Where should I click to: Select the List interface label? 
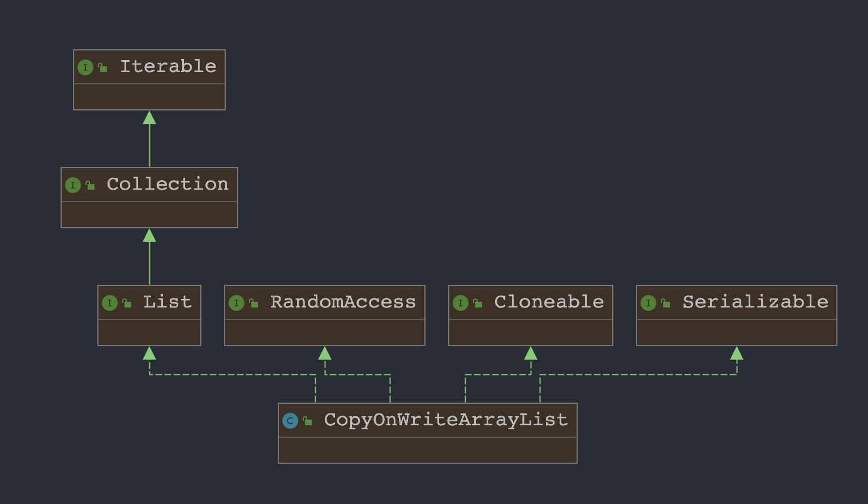[167, 302]
